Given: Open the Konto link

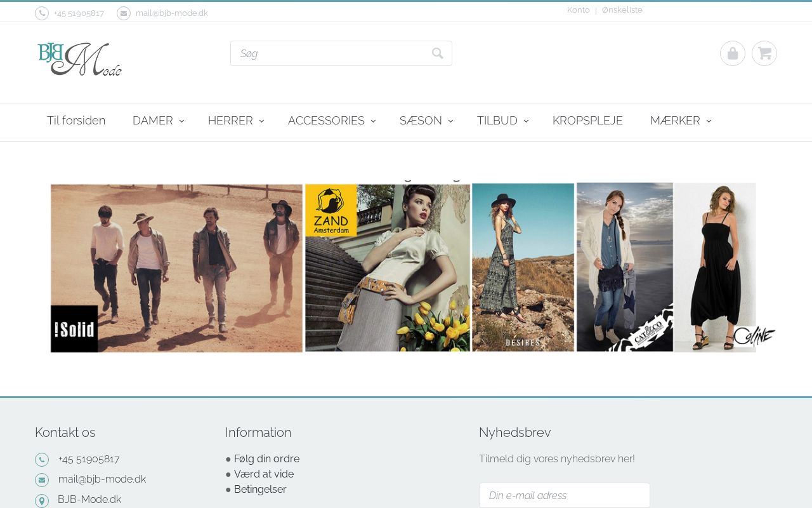Looking at the screenshot, I should [x=579, y=10].
